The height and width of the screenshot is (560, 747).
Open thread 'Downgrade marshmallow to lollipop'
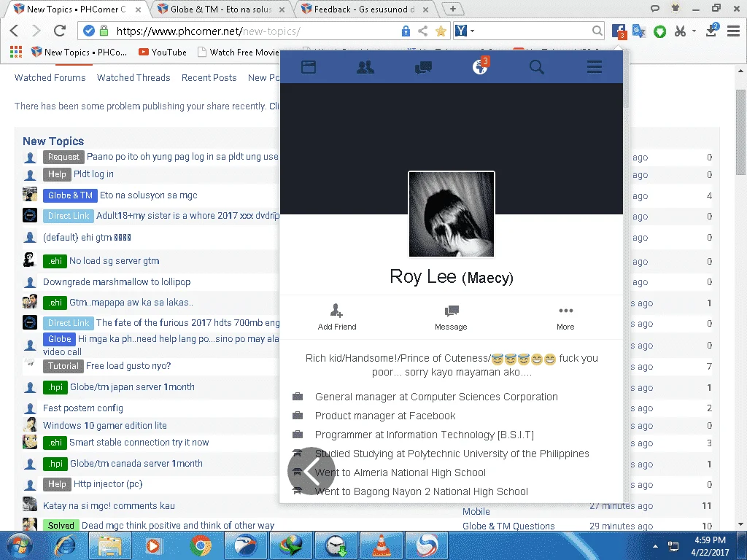coord(117,282)
